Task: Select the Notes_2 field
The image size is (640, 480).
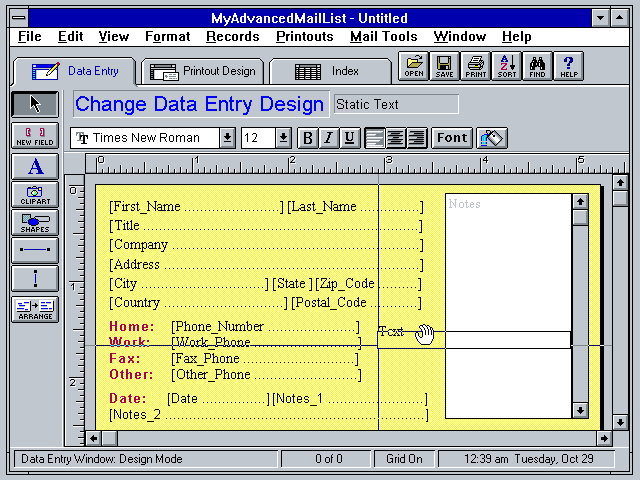Action: pyautogui.click(x=269, y=415)
